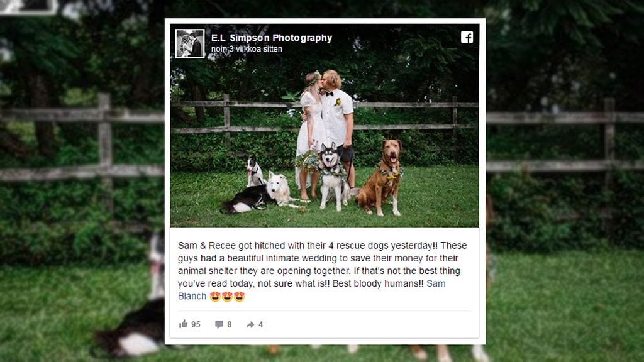Click the thumbs-up like icon
Viewport: 644px width, 362px height.
tap(183, 324)
